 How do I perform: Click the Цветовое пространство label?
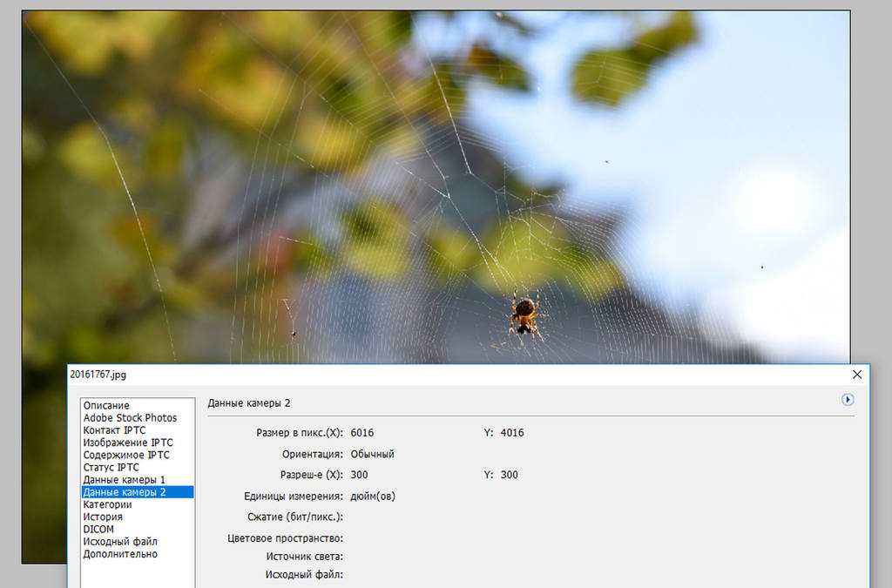click(x=286, y=538)
